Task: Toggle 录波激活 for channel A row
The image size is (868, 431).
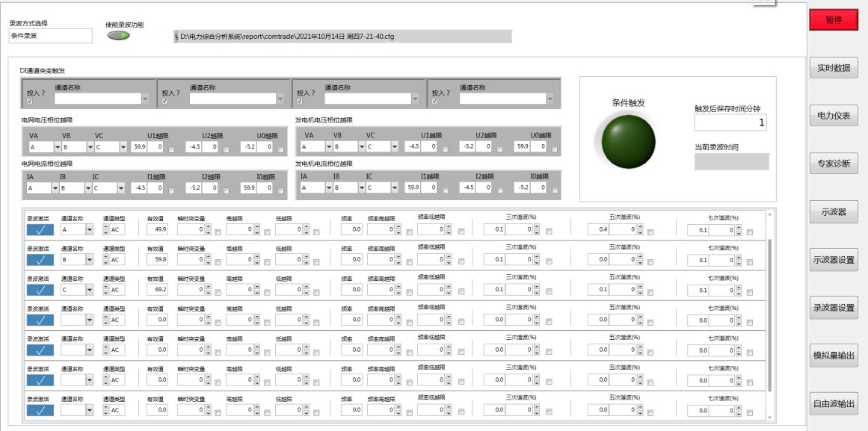Action: 40,230
